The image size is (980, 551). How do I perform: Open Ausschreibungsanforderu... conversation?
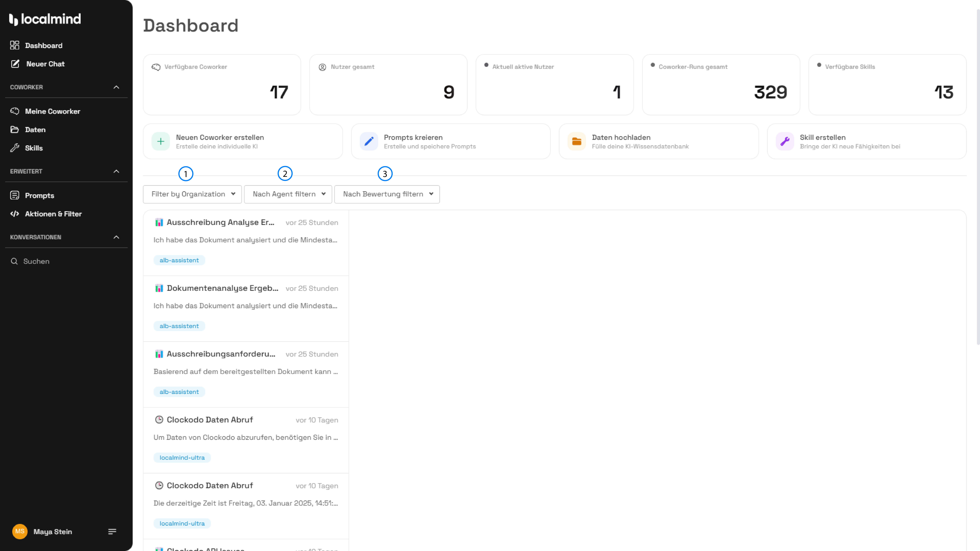(x=246, y=375)
